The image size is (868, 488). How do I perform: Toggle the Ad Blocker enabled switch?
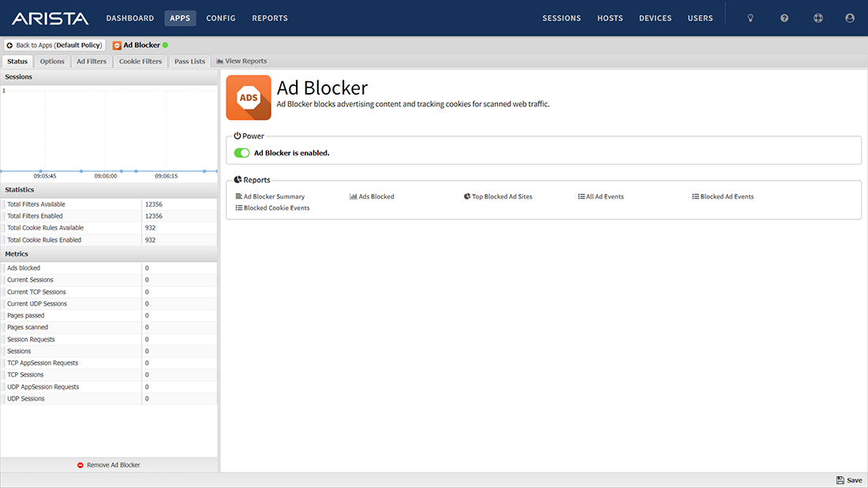[x=241, y=153]
